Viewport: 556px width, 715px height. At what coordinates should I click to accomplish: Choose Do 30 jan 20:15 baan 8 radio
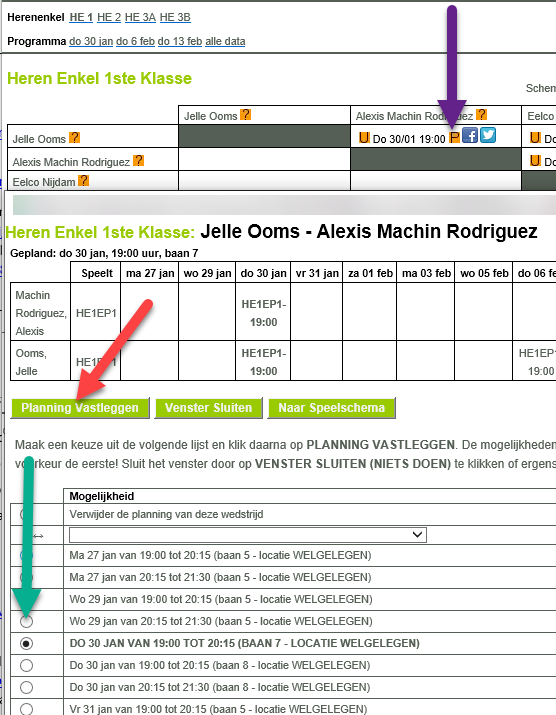point(26,687)
